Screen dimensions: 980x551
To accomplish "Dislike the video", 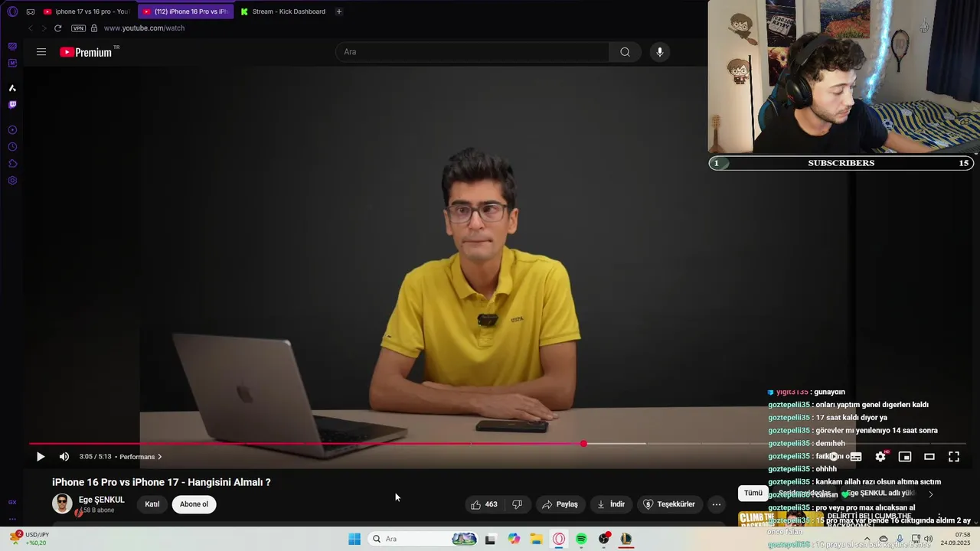I will pyautogui.click(x=518, y=504).
